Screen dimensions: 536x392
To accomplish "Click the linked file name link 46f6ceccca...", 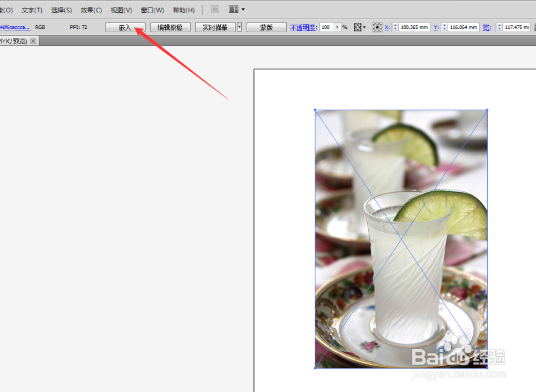I will pyautogui.click(x=15, y=27).
